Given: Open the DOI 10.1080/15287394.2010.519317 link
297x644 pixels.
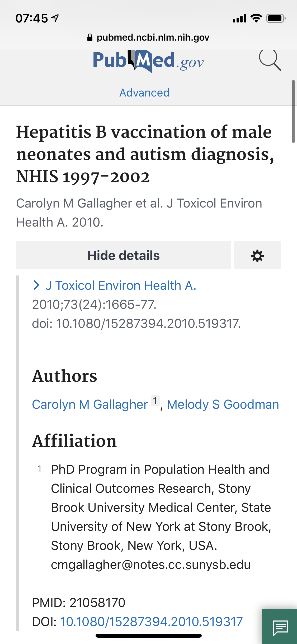Looking at the screenshot, I should 151,622.
